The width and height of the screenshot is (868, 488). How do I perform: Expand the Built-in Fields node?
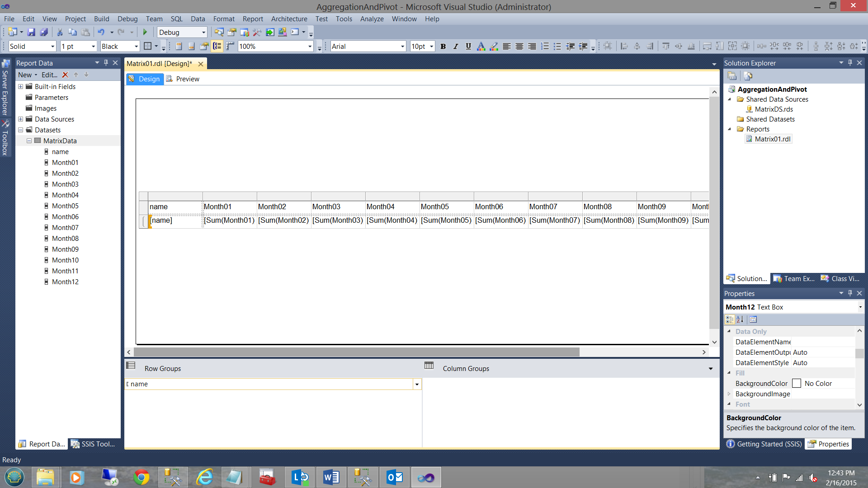pyautogui.click(x=20, y=86)
